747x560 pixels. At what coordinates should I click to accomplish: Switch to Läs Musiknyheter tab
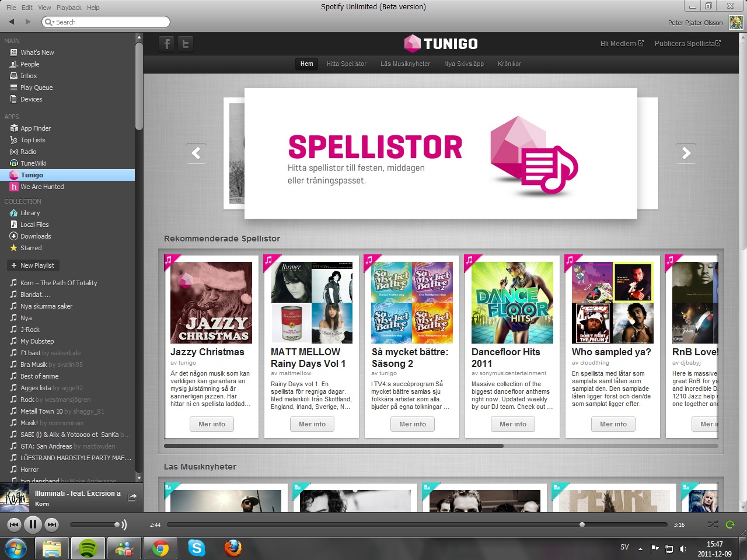point(406,64)
